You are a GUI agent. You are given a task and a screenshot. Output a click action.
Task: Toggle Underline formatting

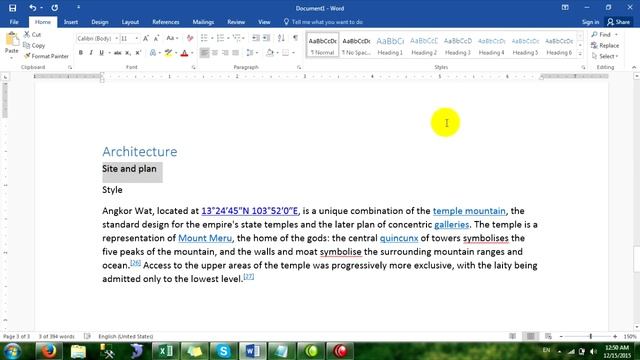[x=101, y=53]
